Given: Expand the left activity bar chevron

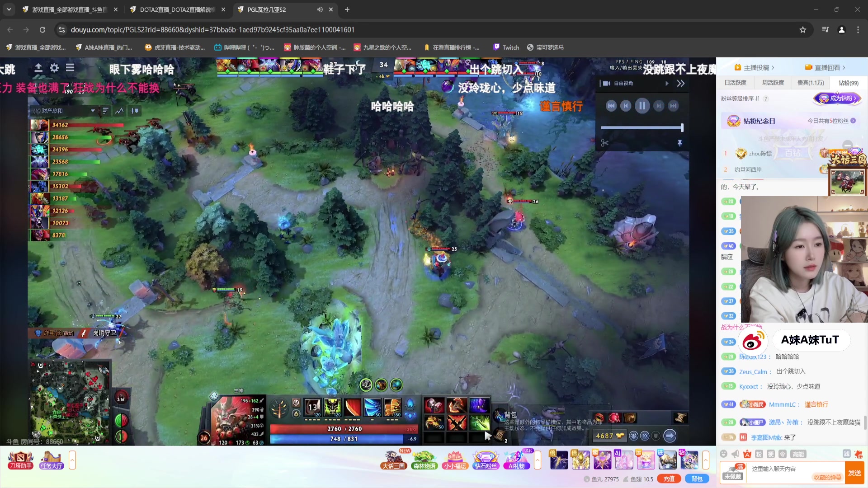Looking at the screenshot, I should (72, 460).
